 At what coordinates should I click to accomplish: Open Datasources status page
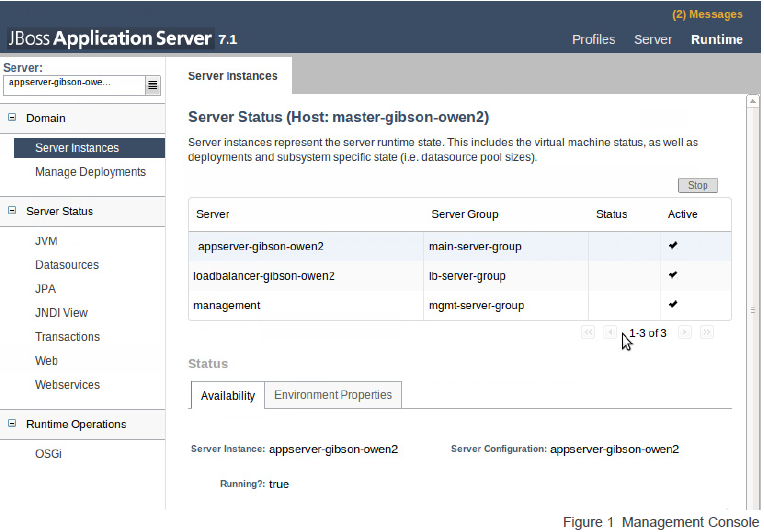tap(67, 265)
